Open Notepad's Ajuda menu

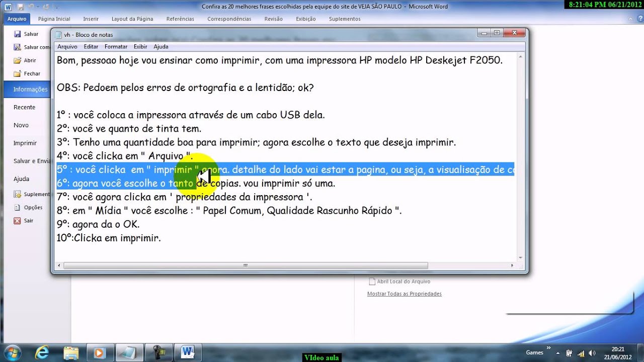160,46
